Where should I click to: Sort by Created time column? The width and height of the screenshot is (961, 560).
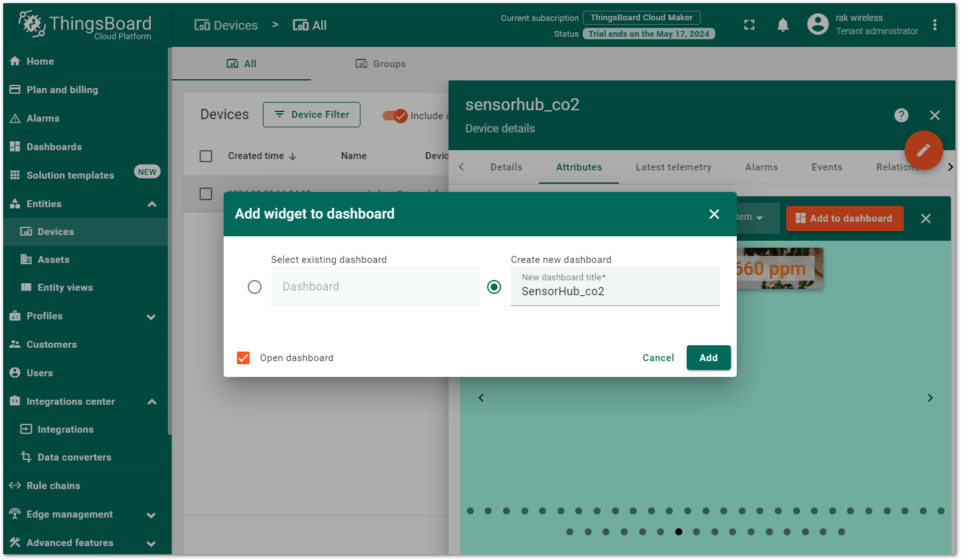262,156
